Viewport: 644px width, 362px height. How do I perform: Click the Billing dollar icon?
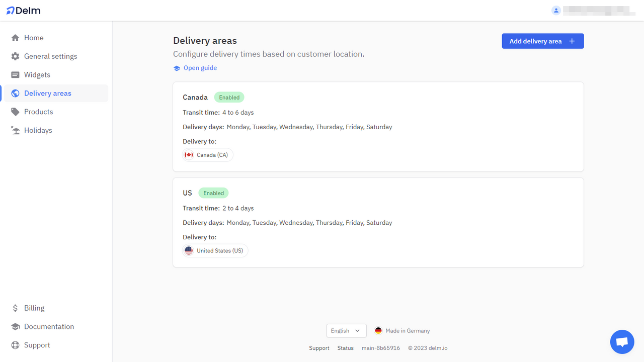click(16, 308)
